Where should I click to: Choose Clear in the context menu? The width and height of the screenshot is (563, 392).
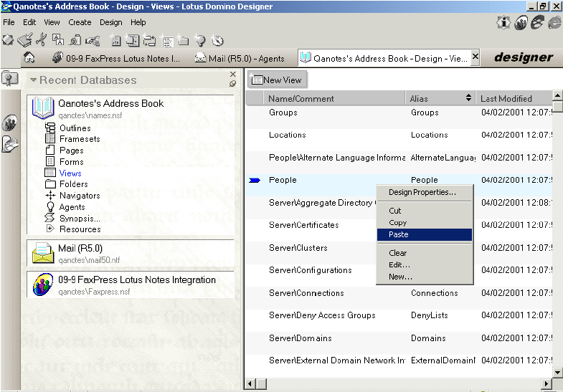(425, 253)
